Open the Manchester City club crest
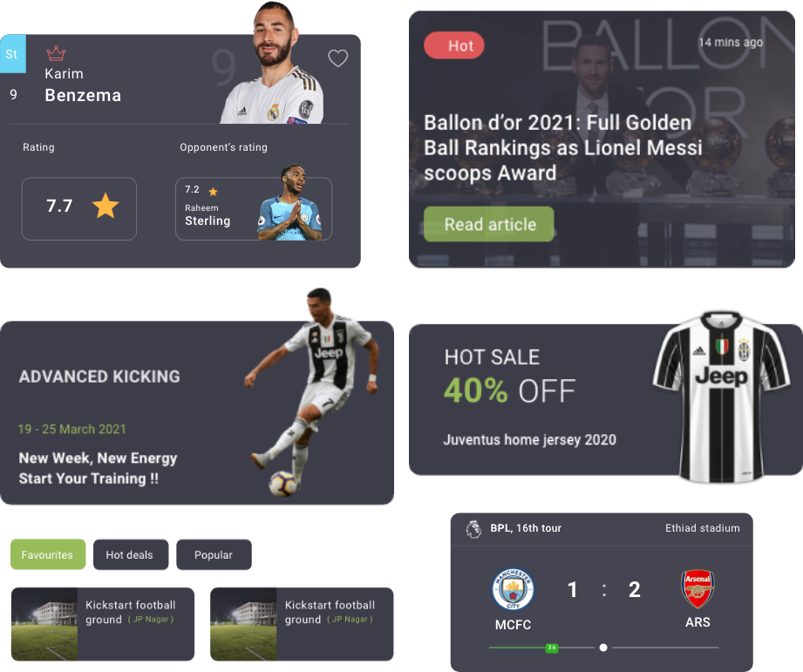The height and width of the screenshot is (672, 803). pos(513,589)
